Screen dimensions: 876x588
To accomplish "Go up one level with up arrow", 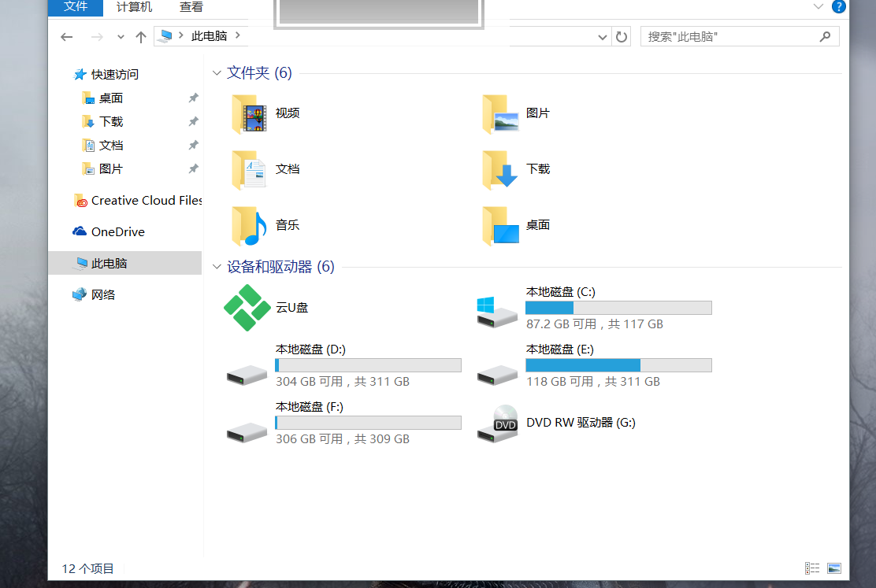I will point(141,36).
